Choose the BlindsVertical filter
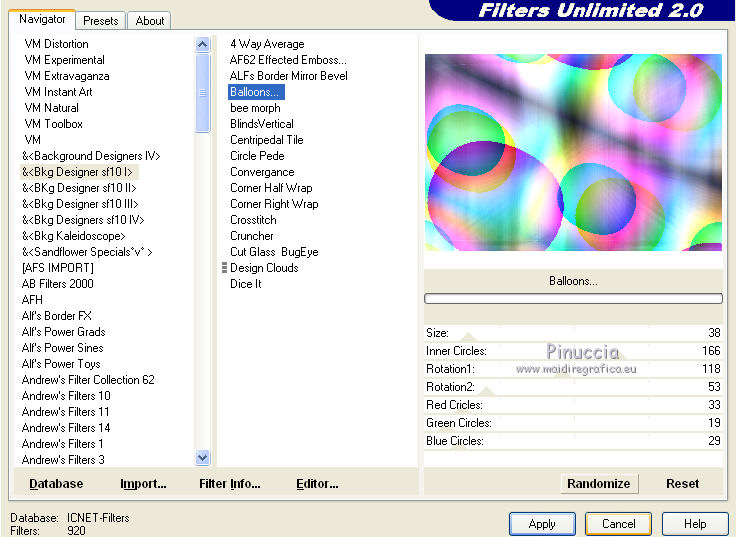This screenshot has width=736, height=537. pos(262,124)
